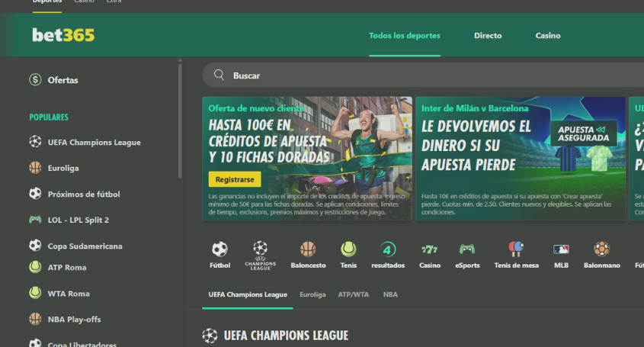Click the bet365 logo
The image size is (644, 347).
coord(63,35)
